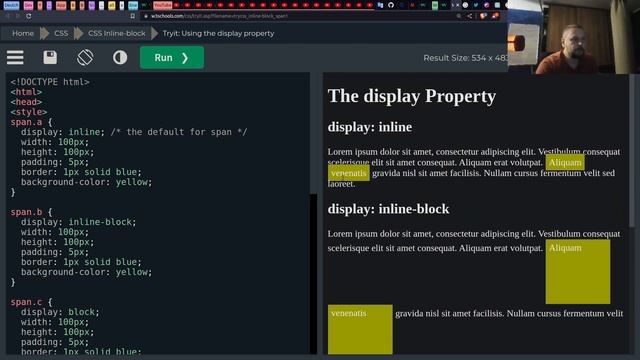The width and height of the screenshot is (640, 360).
Task: Click the browser back arrow
Action: [x=7, y=16]
